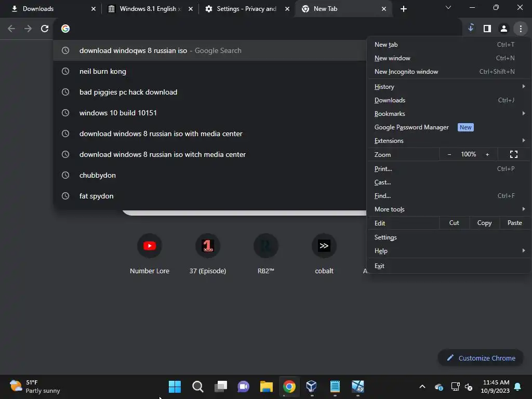The image size is (532, 399).
Task: Open a new tab with plus button
Action: (x=403, y=9)
